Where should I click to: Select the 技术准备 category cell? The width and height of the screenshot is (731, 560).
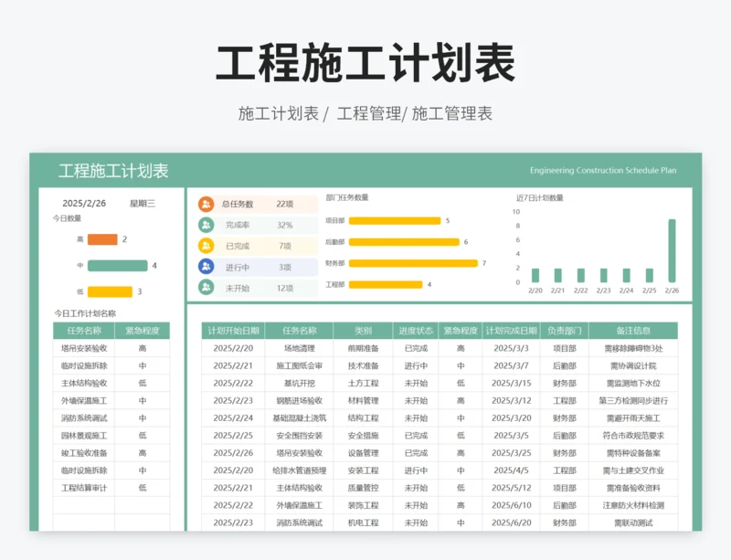click(x=363, y=366)
